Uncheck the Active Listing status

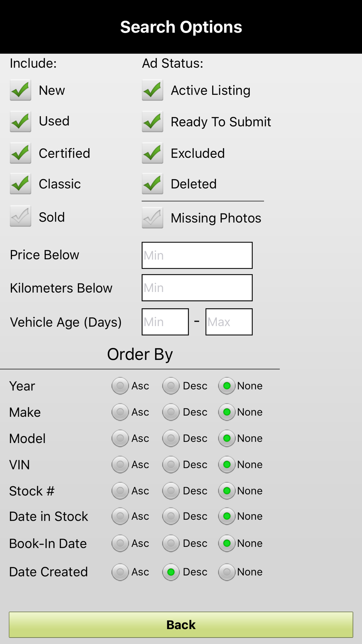coord(152,90)
